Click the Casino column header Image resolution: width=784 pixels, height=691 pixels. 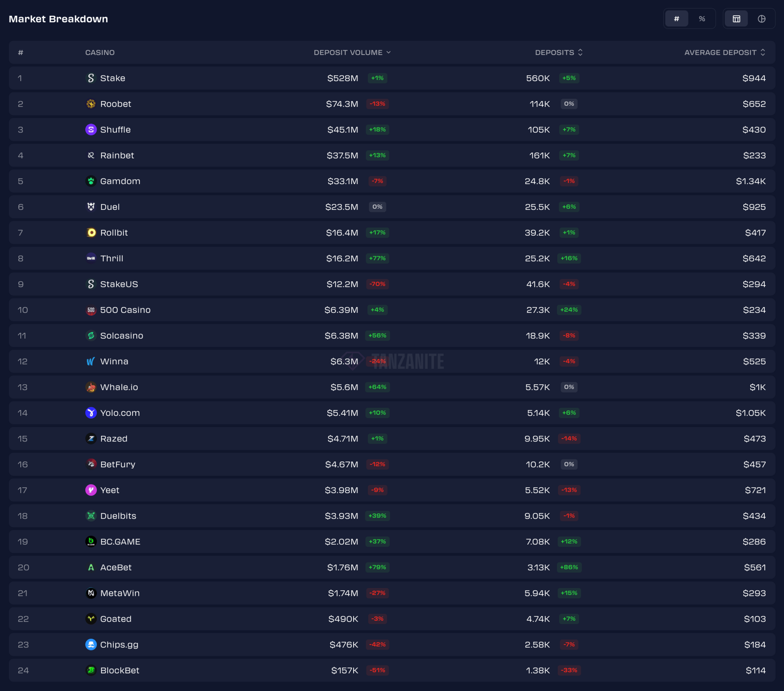tap(100, 52)
